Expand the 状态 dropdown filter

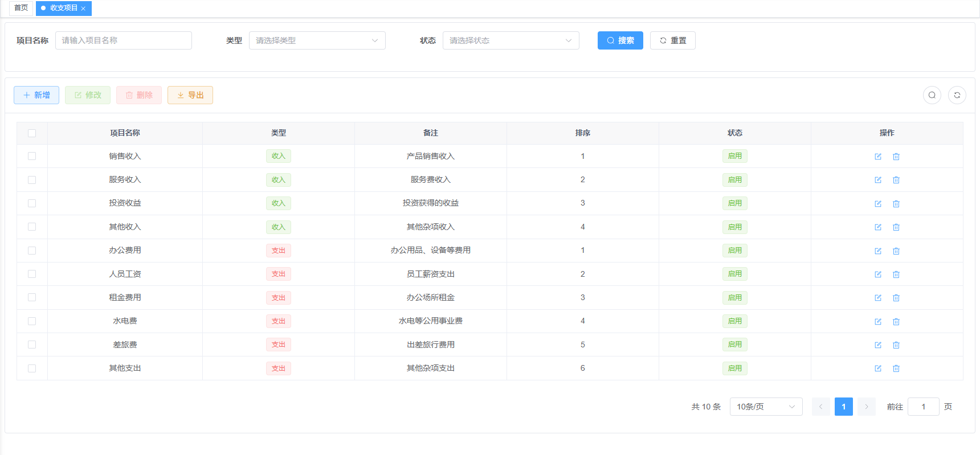point(511,40)
